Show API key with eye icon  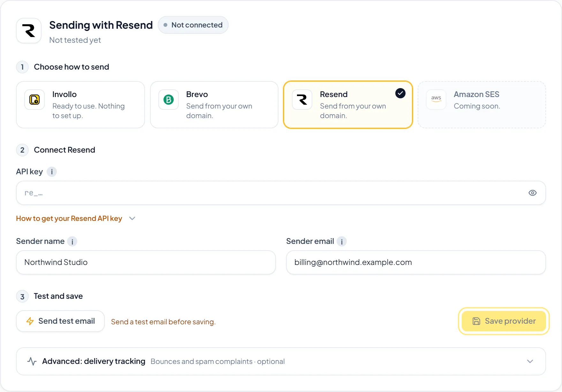[533, 193]
